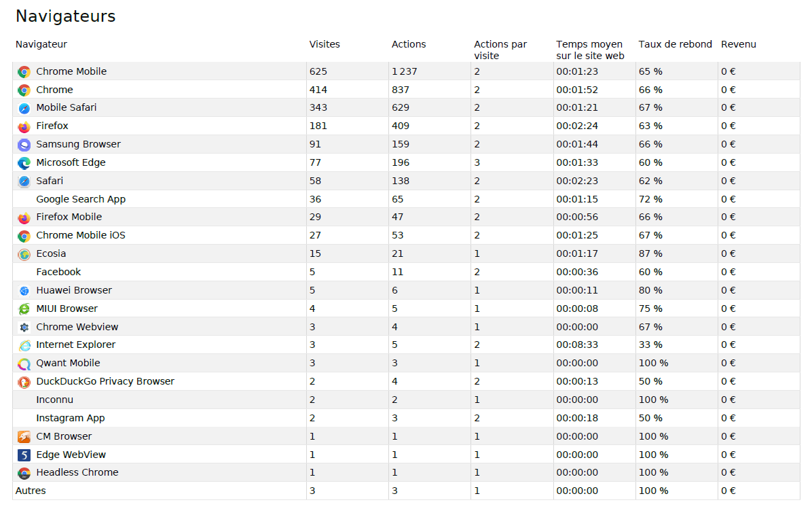Click the Headless Chrome name text

point(77,472)
